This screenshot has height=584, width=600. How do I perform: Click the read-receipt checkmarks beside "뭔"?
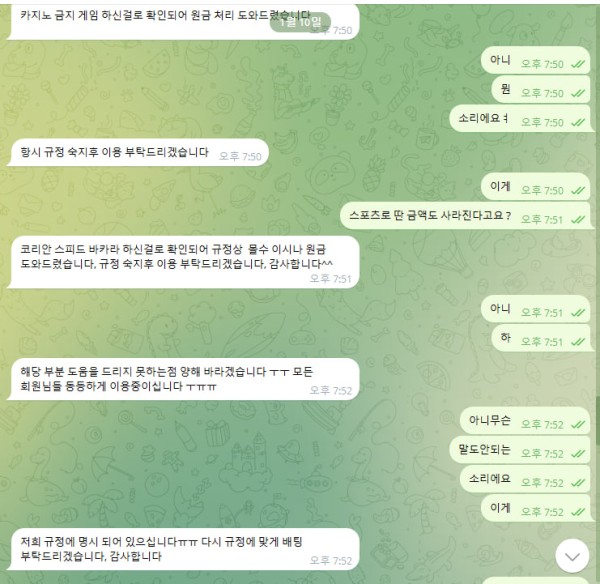click(x=578, y=93)
